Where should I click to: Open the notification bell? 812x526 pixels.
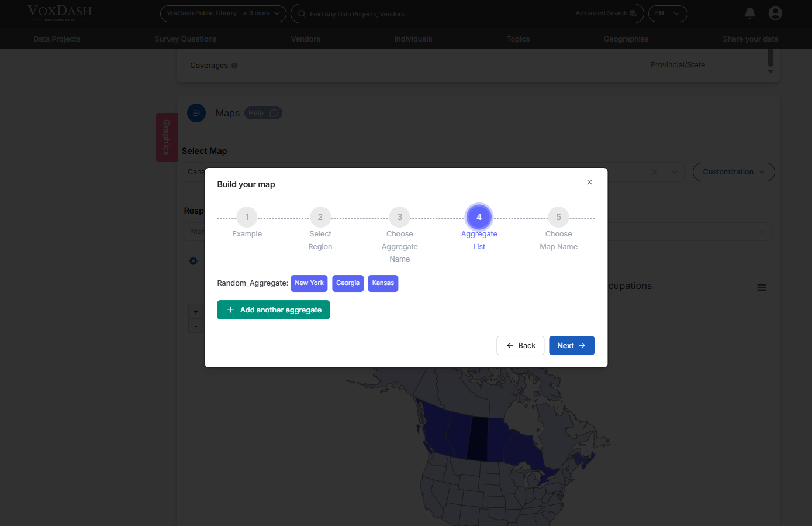click(x=749, y=13)
